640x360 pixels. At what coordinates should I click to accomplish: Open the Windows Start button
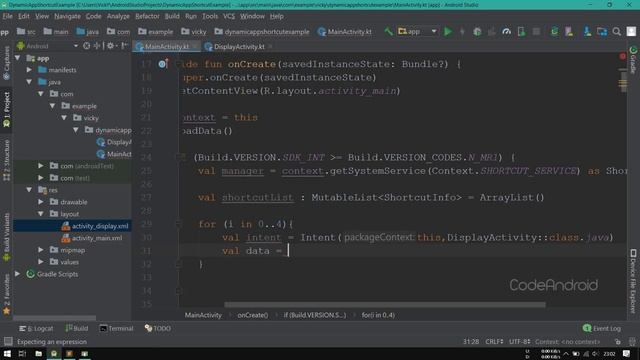tap(7, 353)
